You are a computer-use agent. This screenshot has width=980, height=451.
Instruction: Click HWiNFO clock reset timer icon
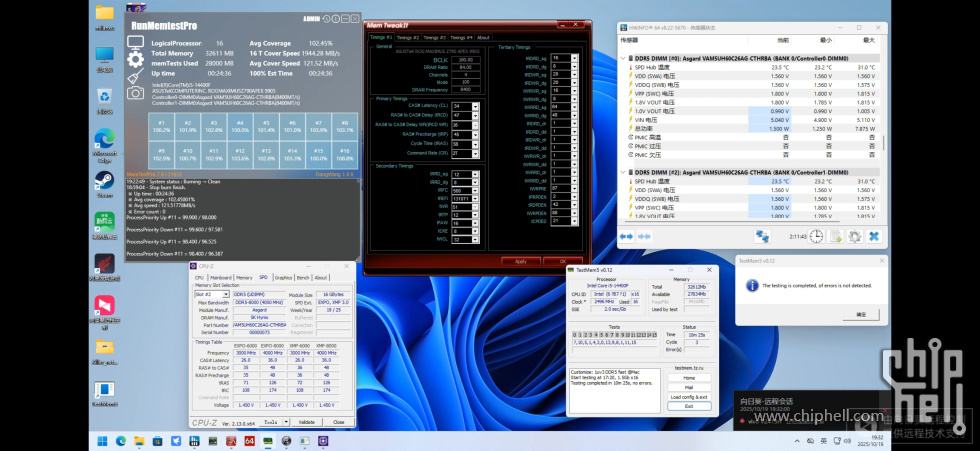tap(816, 236)
